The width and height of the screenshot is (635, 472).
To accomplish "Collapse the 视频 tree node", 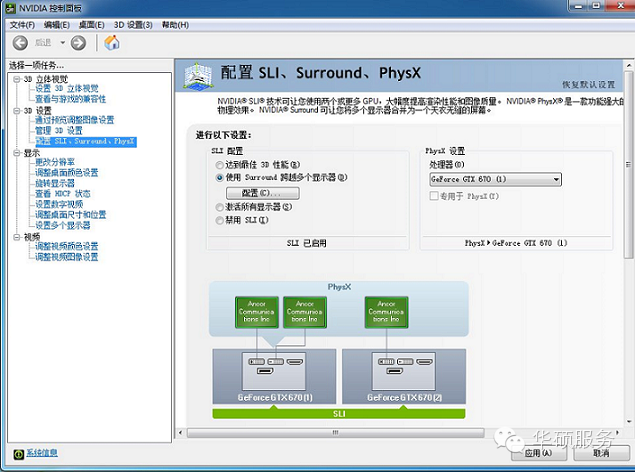I will pyautogui.click(x=17, y=237).
